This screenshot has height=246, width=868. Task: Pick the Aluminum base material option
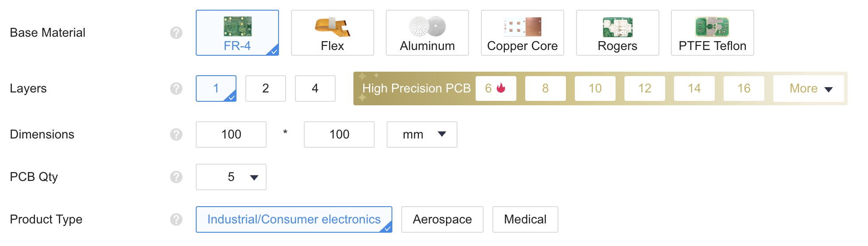pyautogui.click(x=427, y=33)
